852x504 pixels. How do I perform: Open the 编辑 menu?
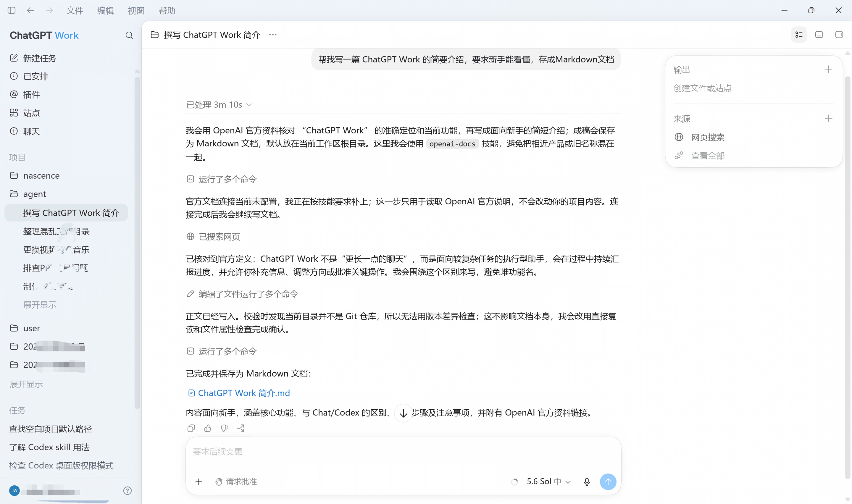tap(105, 11)
